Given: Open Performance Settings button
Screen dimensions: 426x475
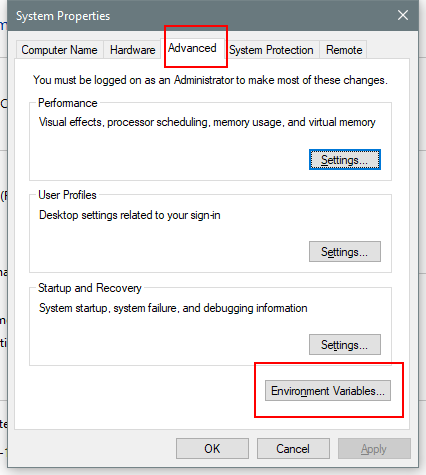Looking at the screenshot, I should pos(345,160).
